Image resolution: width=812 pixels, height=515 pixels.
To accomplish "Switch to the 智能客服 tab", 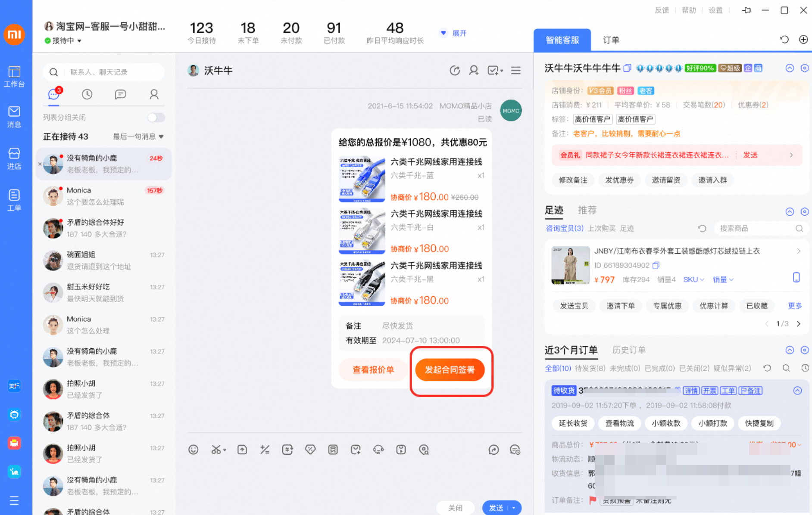I will (x=562, y=40).
